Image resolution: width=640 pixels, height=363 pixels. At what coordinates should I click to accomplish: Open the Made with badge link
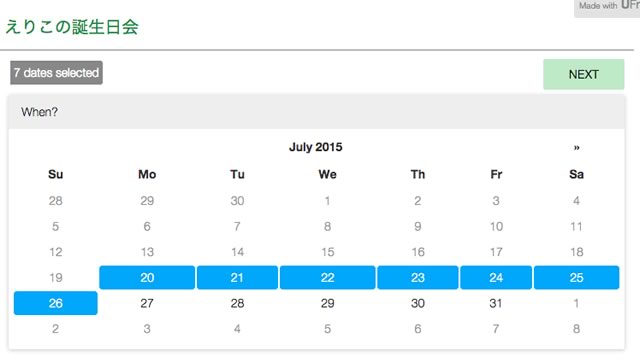pos(607,7)
